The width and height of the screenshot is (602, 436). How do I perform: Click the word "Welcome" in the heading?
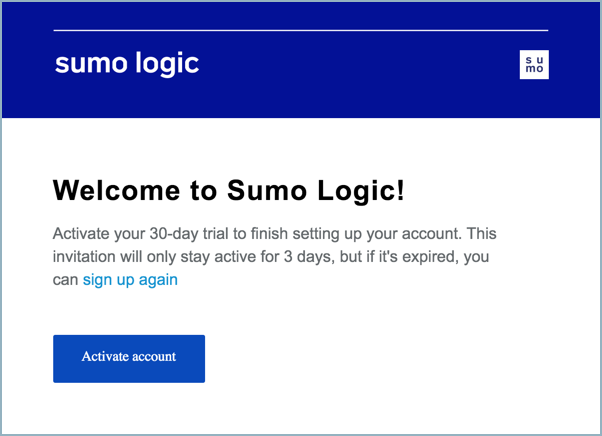click(116, 190)
